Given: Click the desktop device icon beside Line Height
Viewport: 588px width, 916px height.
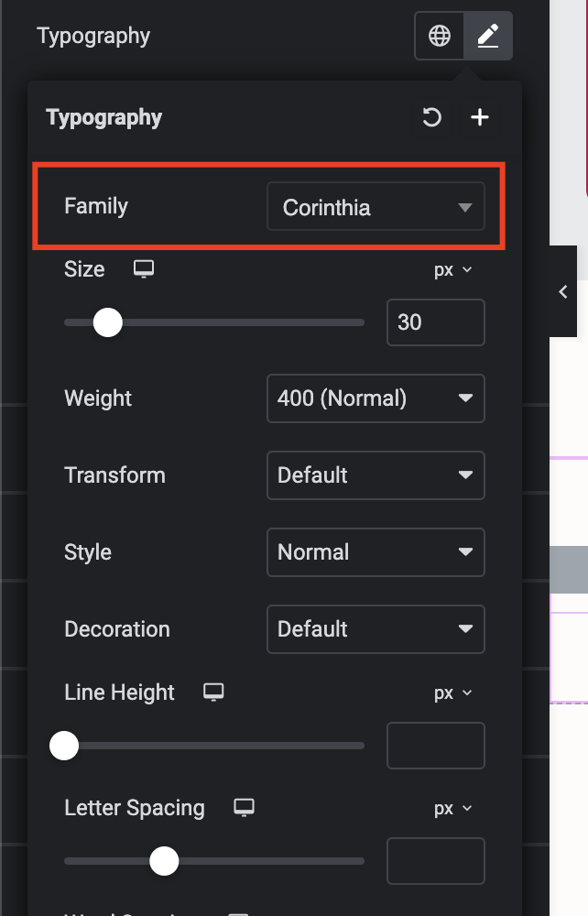Looking at the screenshot, I should 213,692.
